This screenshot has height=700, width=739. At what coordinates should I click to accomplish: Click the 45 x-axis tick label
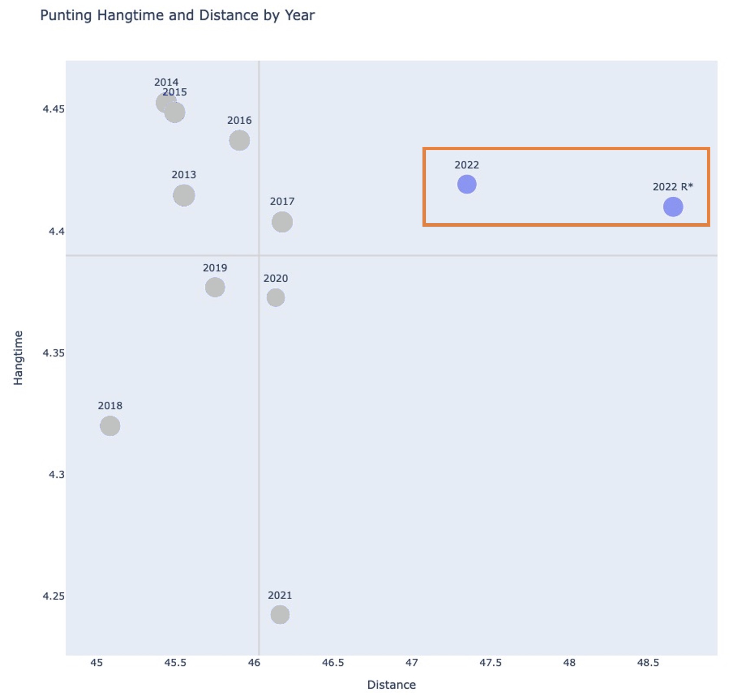96,663
